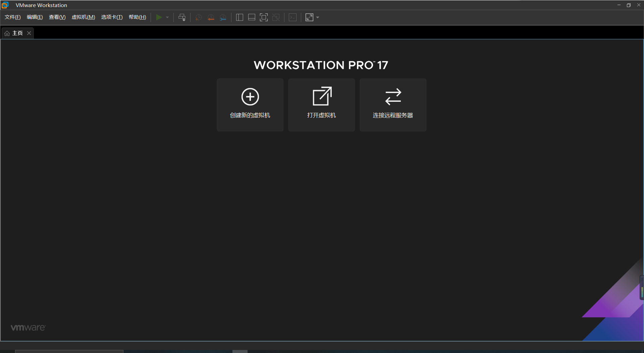
Task: Toggle the library sidebar visibility
Action: pyautogui.click(x=239, y=17)
